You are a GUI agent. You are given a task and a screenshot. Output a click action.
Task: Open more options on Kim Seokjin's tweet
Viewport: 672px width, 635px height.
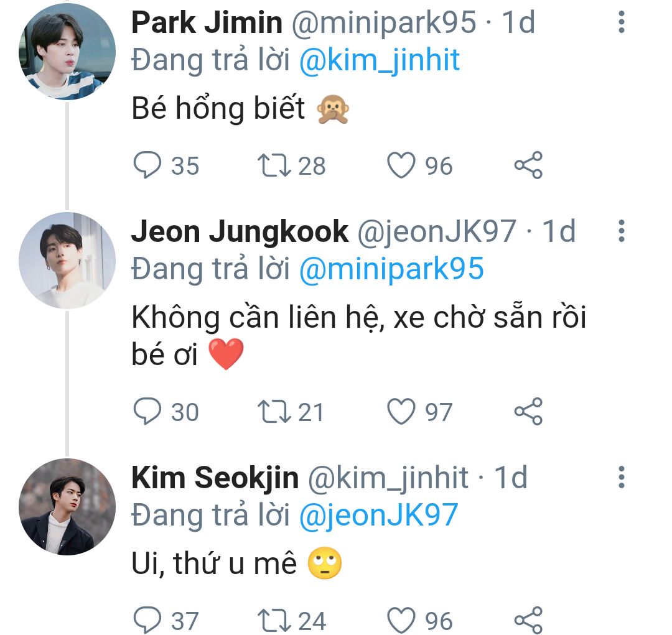pos(620,478)
